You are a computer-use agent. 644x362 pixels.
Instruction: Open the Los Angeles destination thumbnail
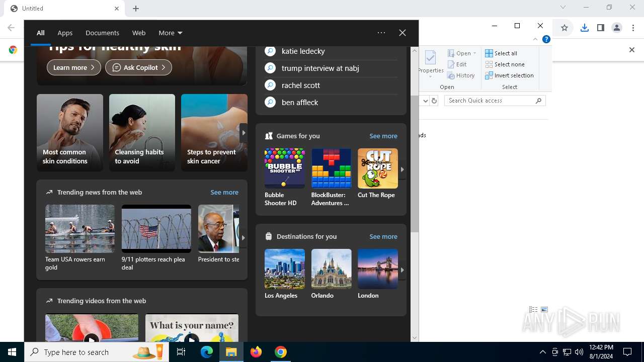coord(285,269)
